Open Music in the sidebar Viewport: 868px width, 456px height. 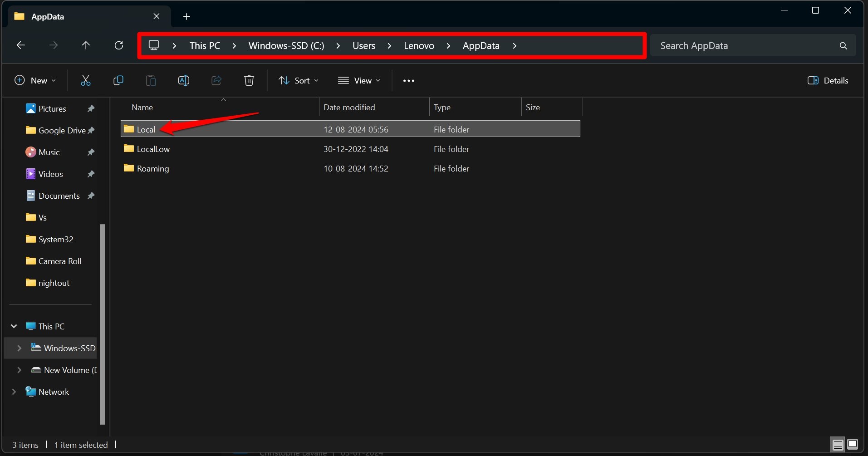pyautogui.click(x=49, y=152)
